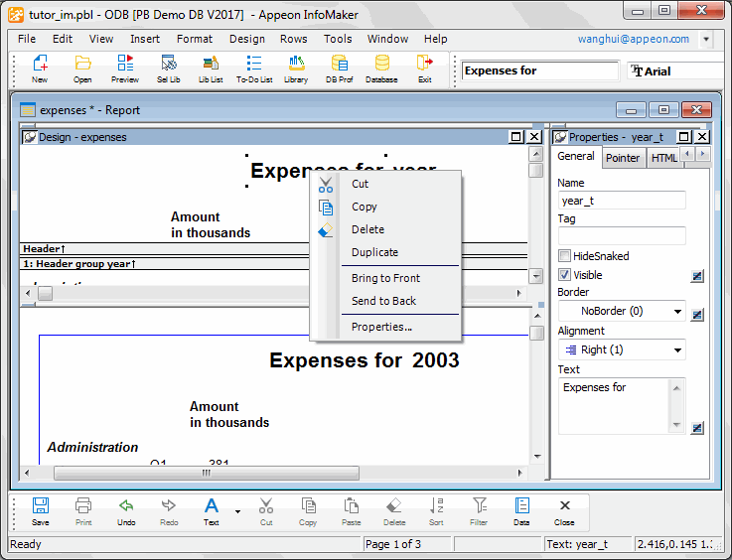Click the Filter icon
Viewport: 732px width, 560px height.
tap(479, 512)
